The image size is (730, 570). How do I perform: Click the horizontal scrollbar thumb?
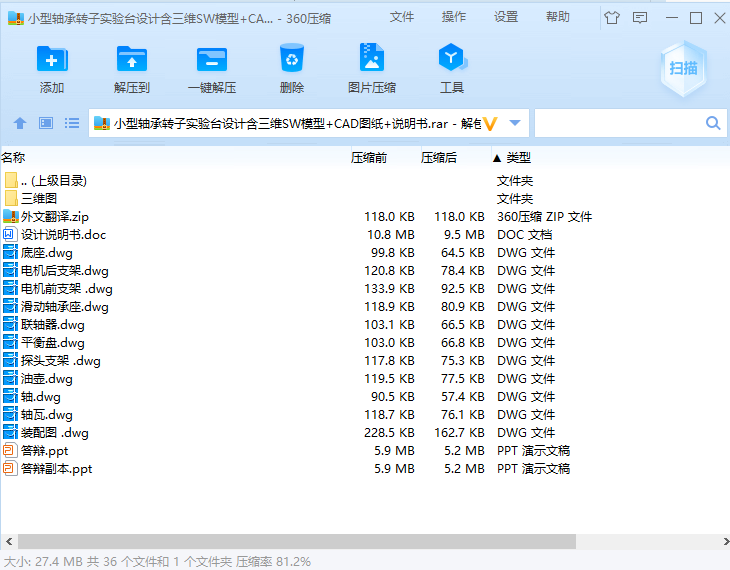tap(297, 542)
